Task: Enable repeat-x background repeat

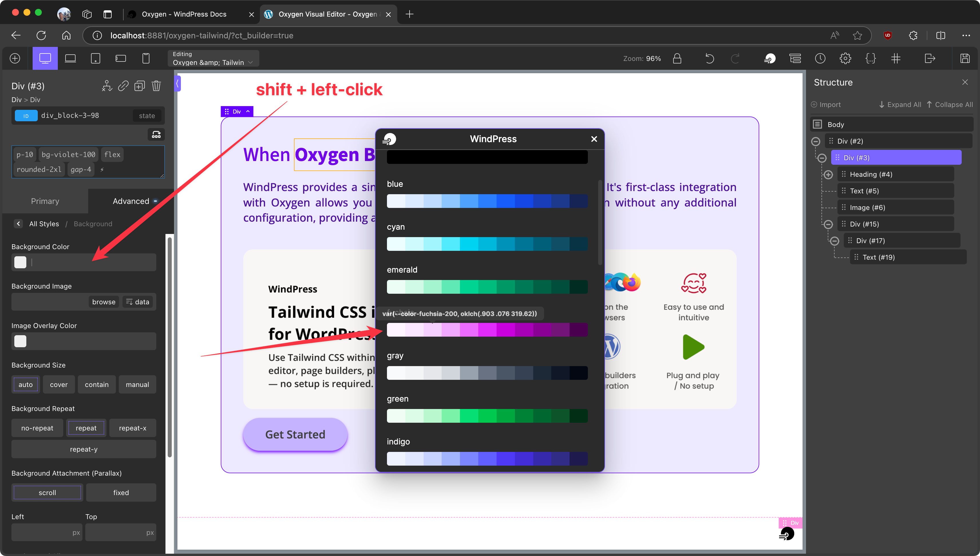Action: coord(133,428)
